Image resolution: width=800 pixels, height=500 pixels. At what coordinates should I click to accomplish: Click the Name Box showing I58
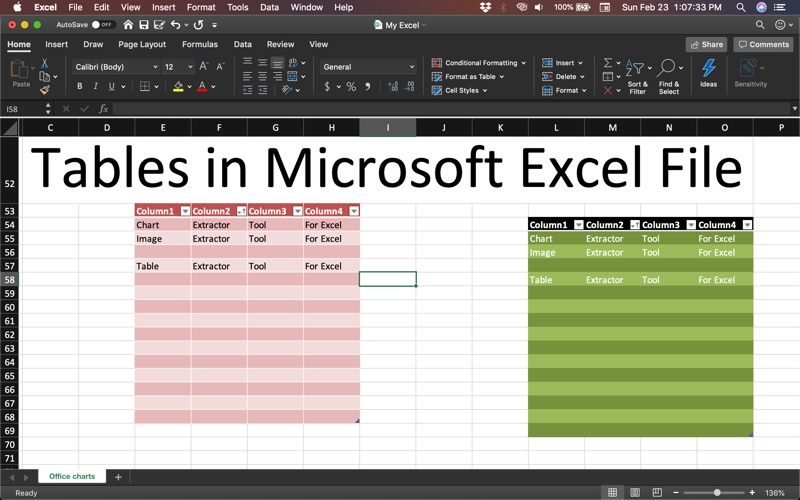pos(23,109)
